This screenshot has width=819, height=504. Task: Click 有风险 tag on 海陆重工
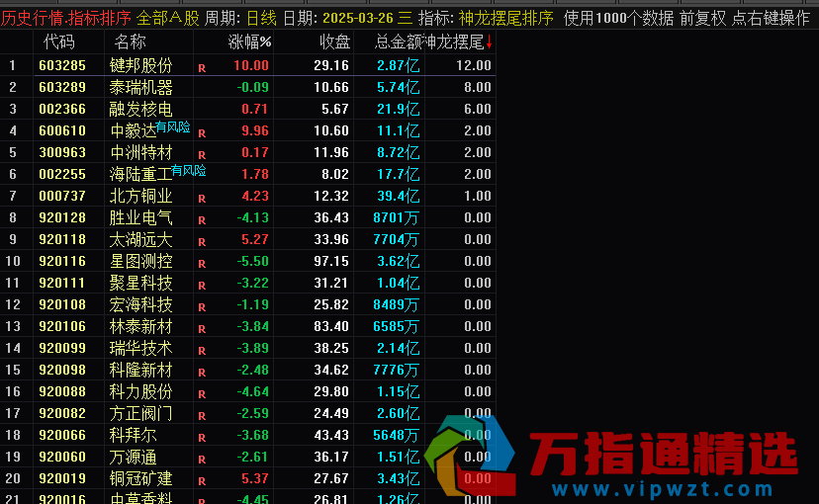(x=189, y=171)
